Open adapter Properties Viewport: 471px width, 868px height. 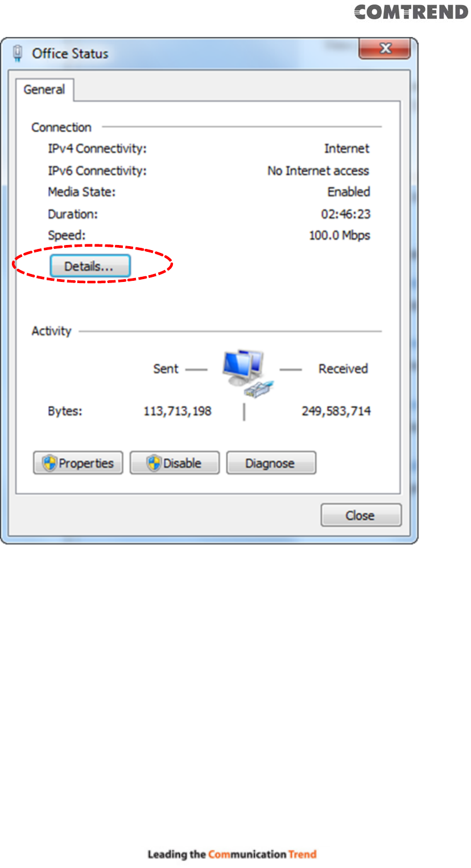tap(78, 463)
